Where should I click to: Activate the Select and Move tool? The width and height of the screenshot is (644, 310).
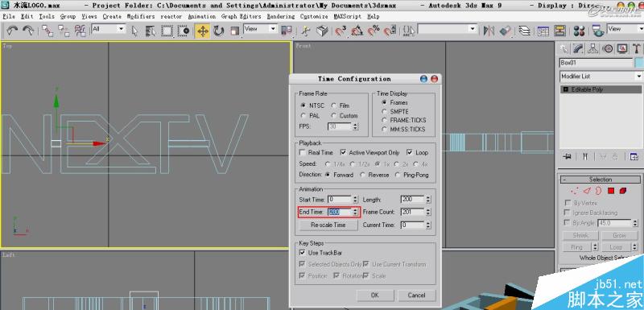coord(203,31)
